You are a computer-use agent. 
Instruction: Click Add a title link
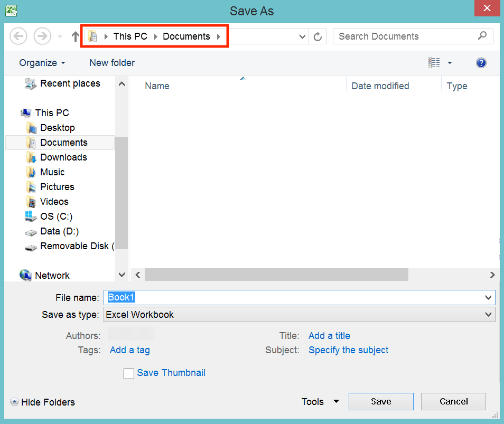(329, 336)
